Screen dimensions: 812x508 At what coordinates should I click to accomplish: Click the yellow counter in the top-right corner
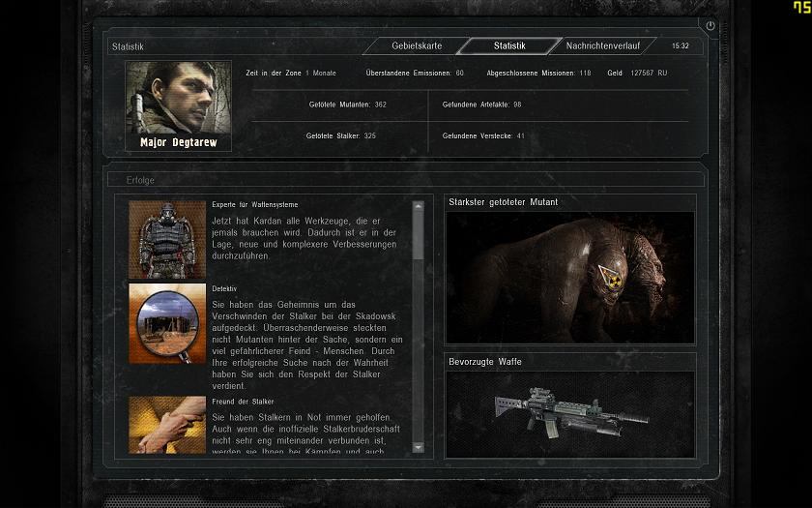(x=802, y=7)
